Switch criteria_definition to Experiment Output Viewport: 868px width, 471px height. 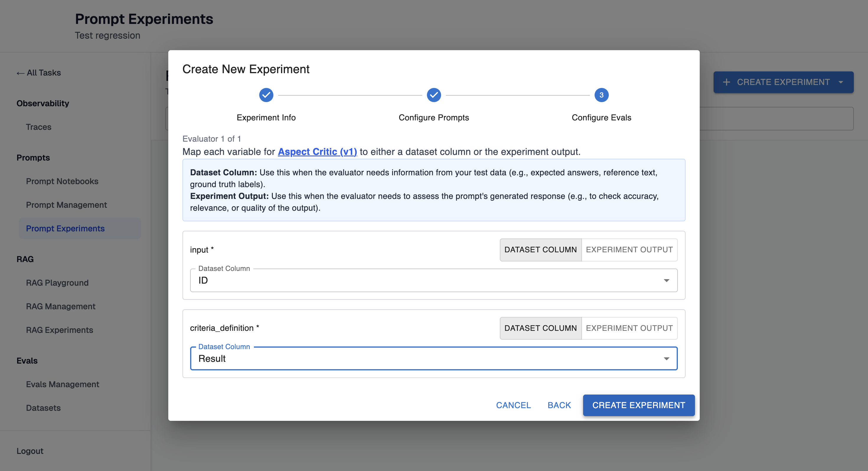[629, 328]
